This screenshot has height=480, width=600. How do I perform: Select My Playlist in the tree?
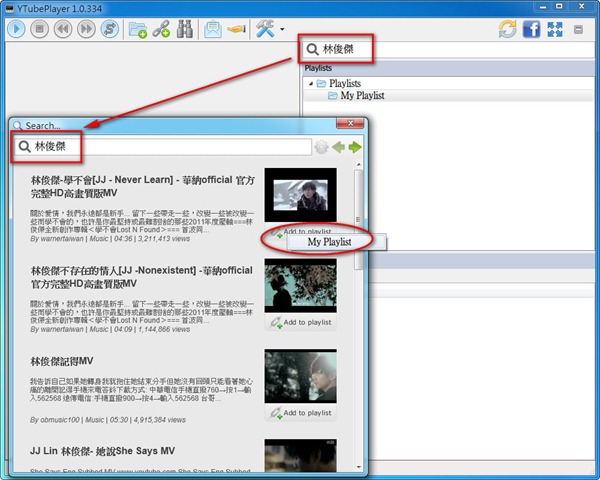(362, 95)
